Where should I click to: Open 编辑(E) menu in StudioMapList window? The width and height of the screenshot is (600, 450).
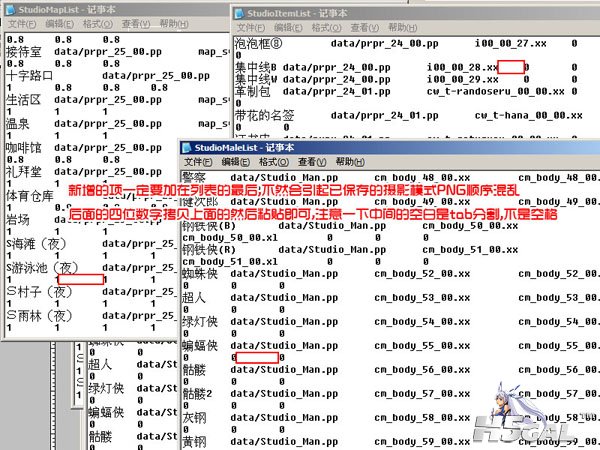tap(59, 24)
